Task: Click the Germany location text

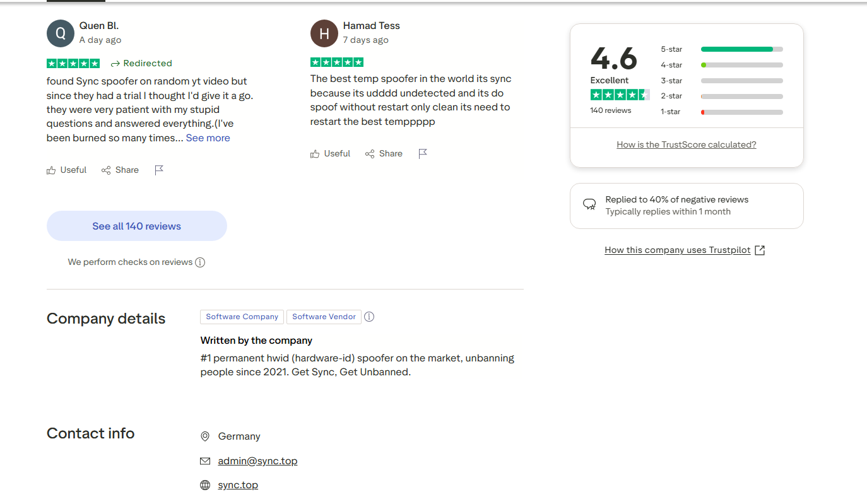Action: (x=239, y=437)
